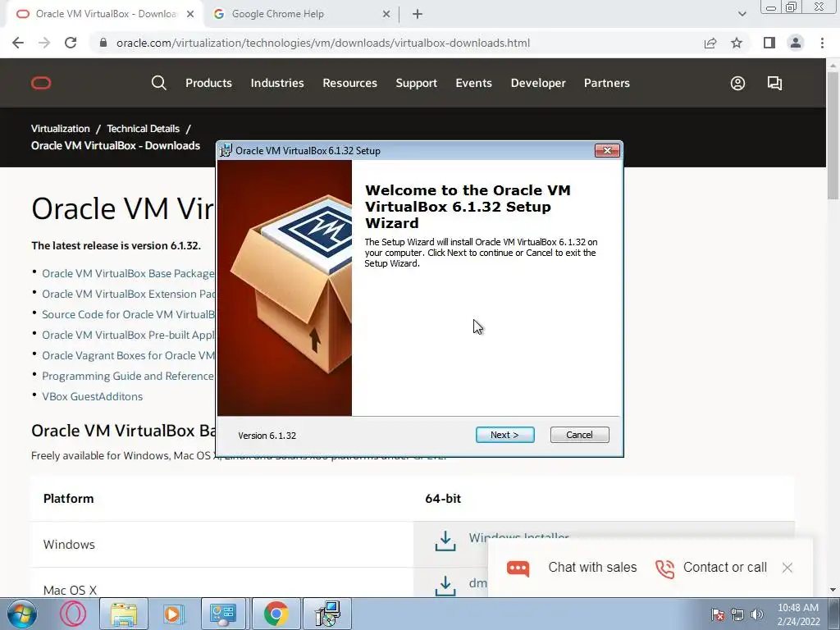Open the Action Center flag tray icon
840x630 pixels.
(718, 614)
